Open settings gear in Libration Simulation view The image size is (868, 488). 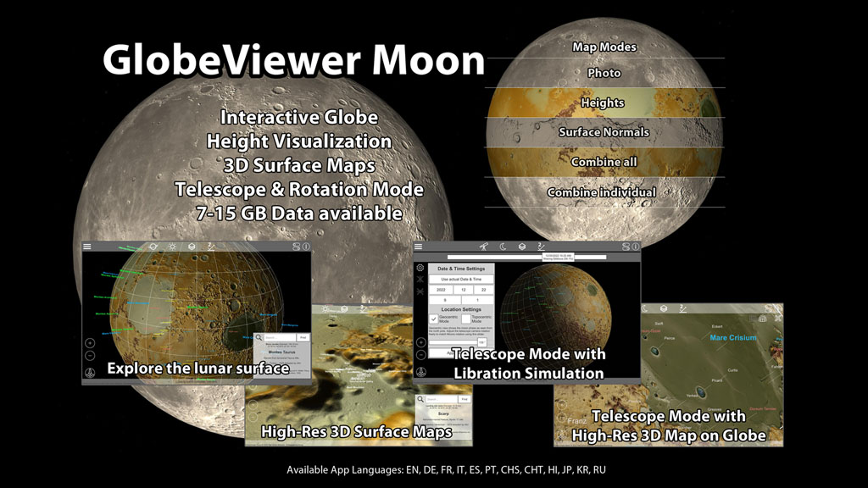pos(420,268)
